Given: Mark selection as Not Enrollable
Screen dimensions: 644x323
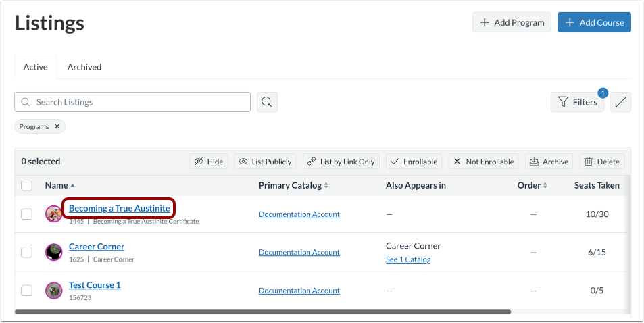Looking at the screenshot, I should pyautogui.click(x=483, y=161).
